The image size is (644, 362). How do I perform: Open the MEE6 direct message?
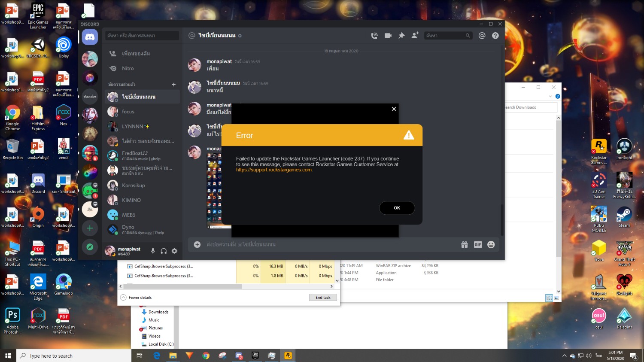click(142, 215)
